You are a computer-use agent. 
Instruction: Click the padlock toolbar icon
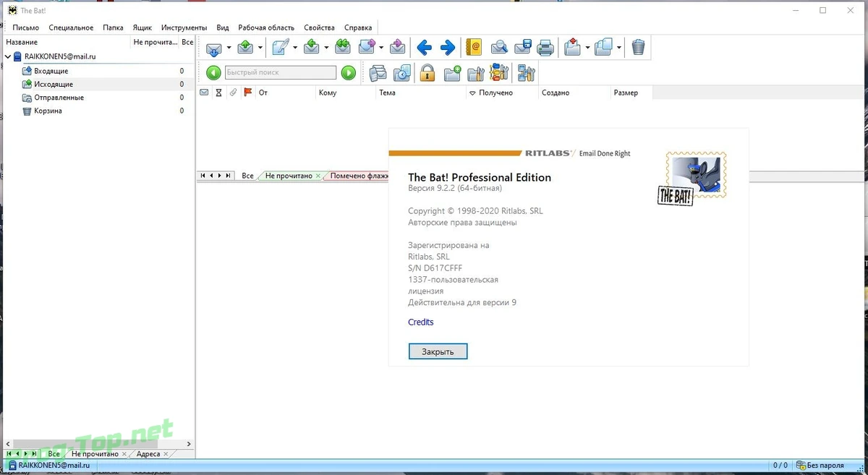pyautogui.click(x=427, y=73)
